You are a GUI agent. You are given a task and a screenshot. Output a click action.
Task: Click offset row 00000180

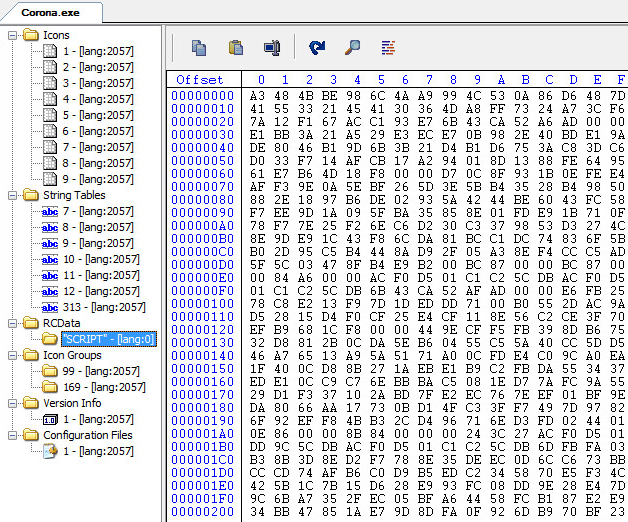[x=203, y=408]
